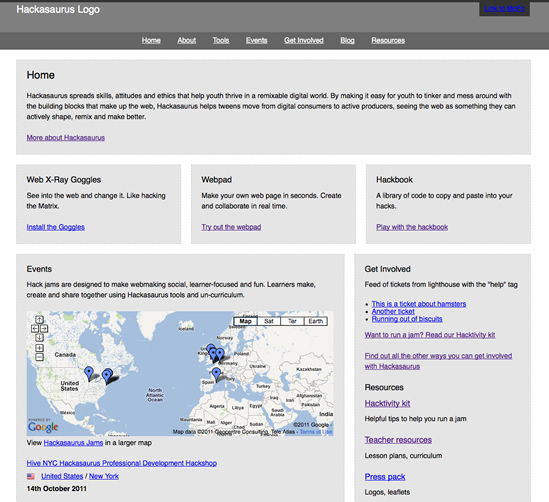
Task: Click the Resources heading in the sidebar
Action: pos(384,387)
